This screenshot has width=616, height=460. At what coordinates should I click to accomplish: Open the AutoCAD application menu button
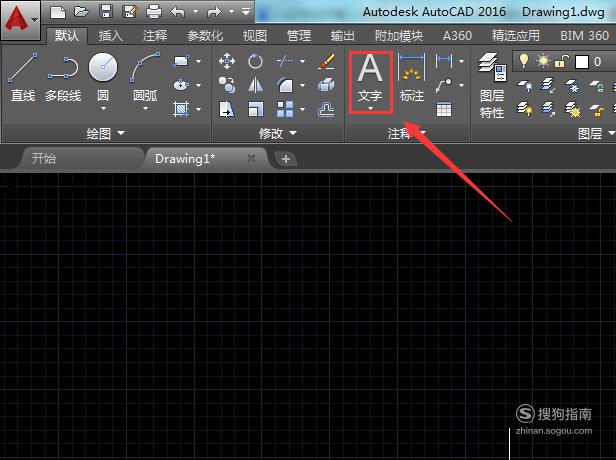20,20
